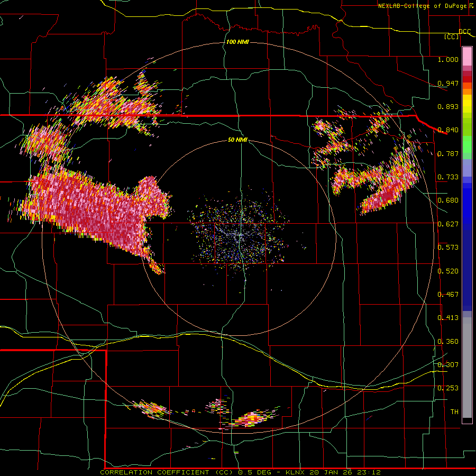Select the 0.360 scale value
Viewport: 476px width, 476px height.
coord(448,342)
